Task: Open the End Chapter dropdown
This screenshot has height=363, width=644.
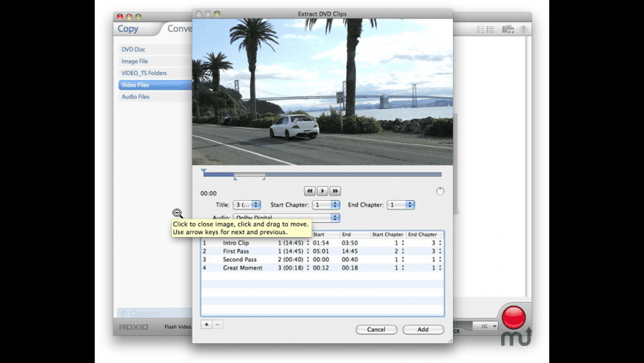Action: click(400, 204)
